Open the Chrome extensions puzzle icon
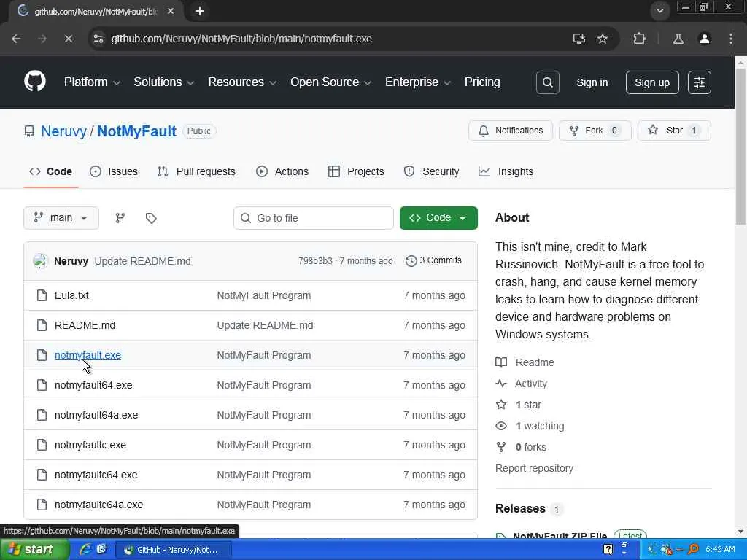Viewport: 747px width, 560px height. coord(639,39)
